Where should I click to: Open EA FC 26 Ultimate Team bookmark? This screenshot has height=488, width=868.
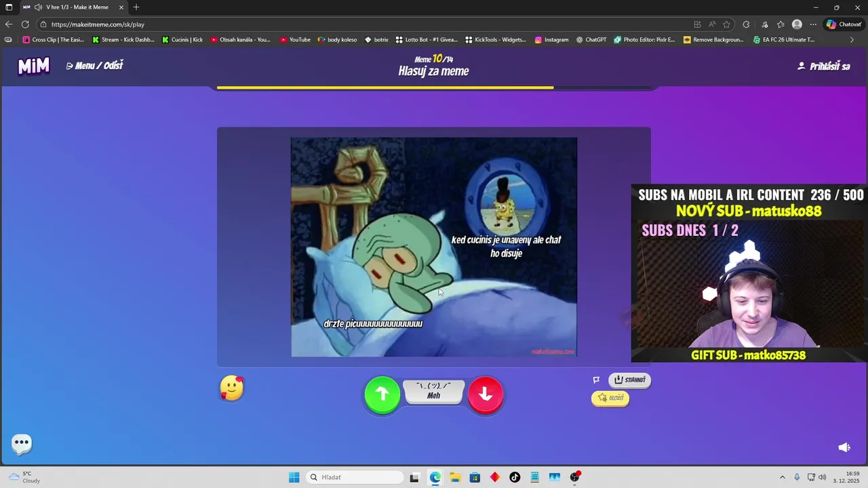[x=784, y=40]
